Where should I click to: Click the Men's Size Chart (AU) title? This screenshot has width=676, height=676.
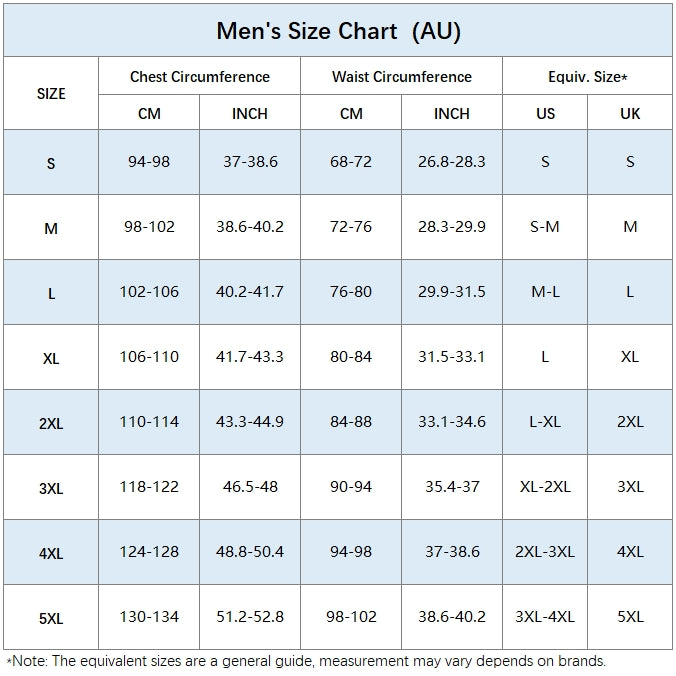[338, 31]
